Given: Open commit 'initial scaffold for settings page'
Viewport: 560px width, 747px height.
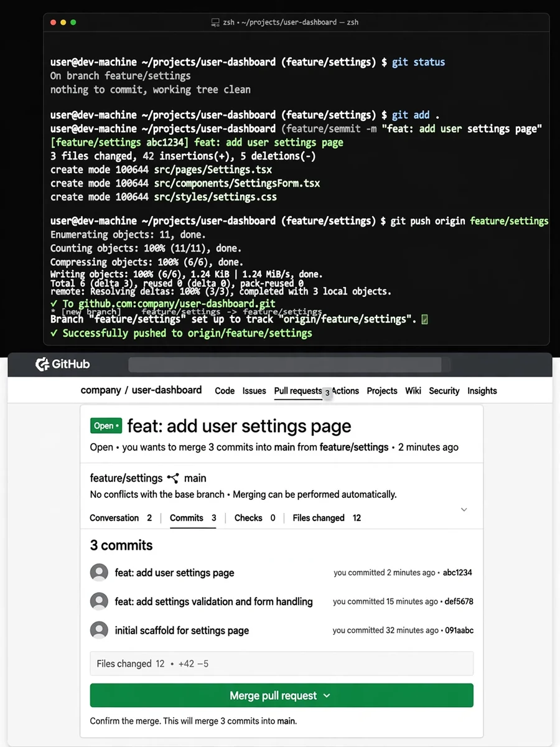Looking at the screenshot, I should pyautogui.click(x=182, y=630).
